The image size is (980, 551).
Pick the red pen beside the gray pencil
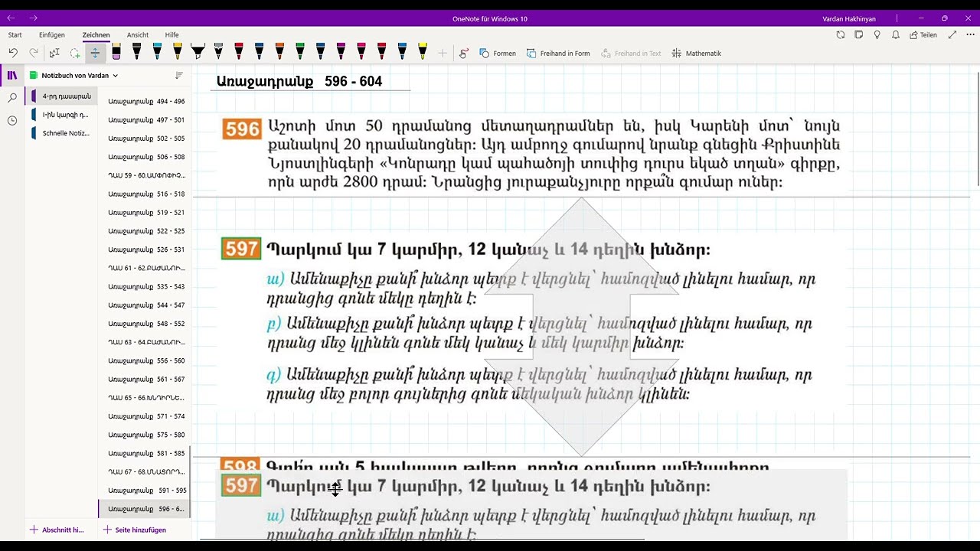(x=239, y=51)
